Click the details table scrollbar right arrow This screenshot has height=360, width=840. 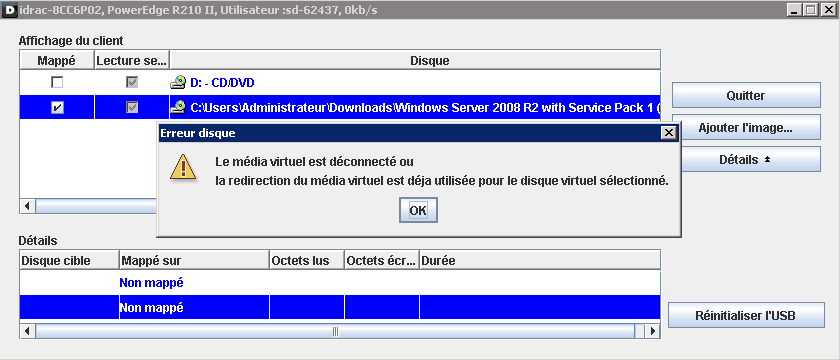(652, 331)
